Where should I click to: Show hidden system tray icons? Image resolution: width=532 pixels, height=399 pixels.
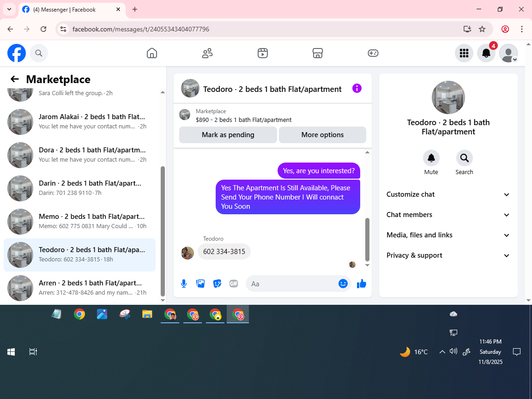(x=442, y=352)
